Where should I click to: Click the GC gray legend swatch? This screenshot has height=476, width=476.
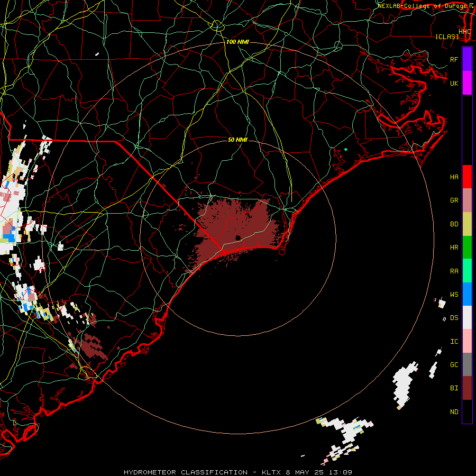[467, 364]
